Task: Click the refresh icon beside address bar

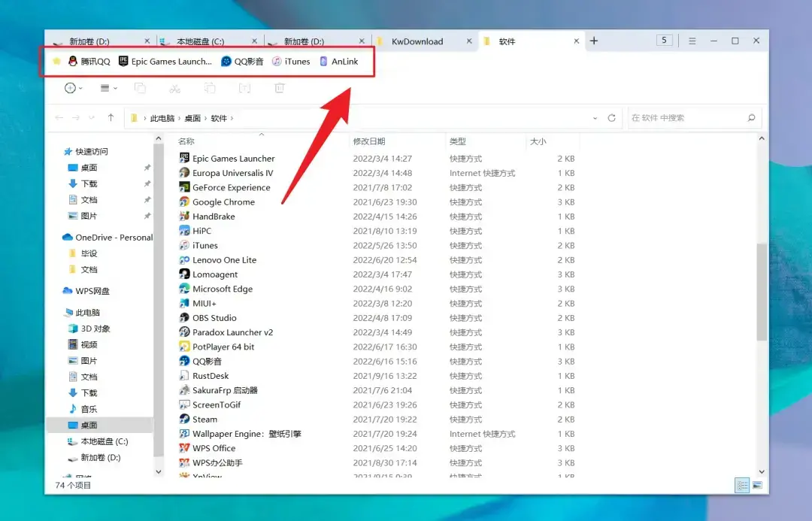Action: (612, 118)
